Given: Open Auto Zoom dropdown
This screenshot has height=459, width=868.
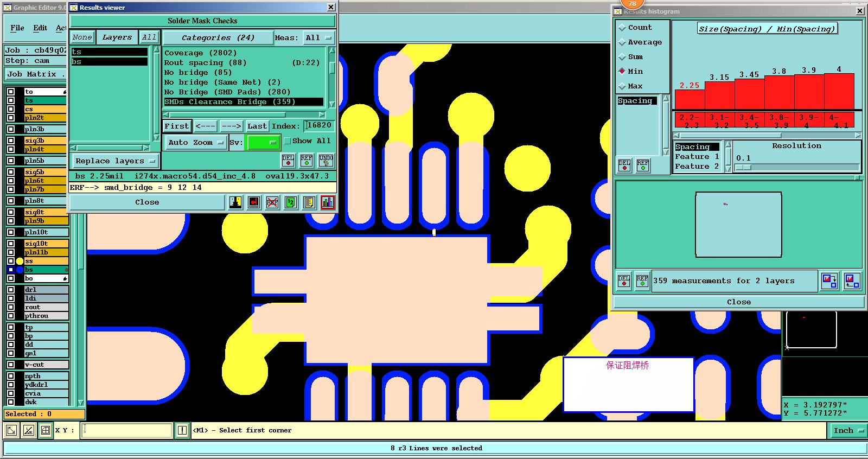Looking at the screenshot, I should [195, 143].
